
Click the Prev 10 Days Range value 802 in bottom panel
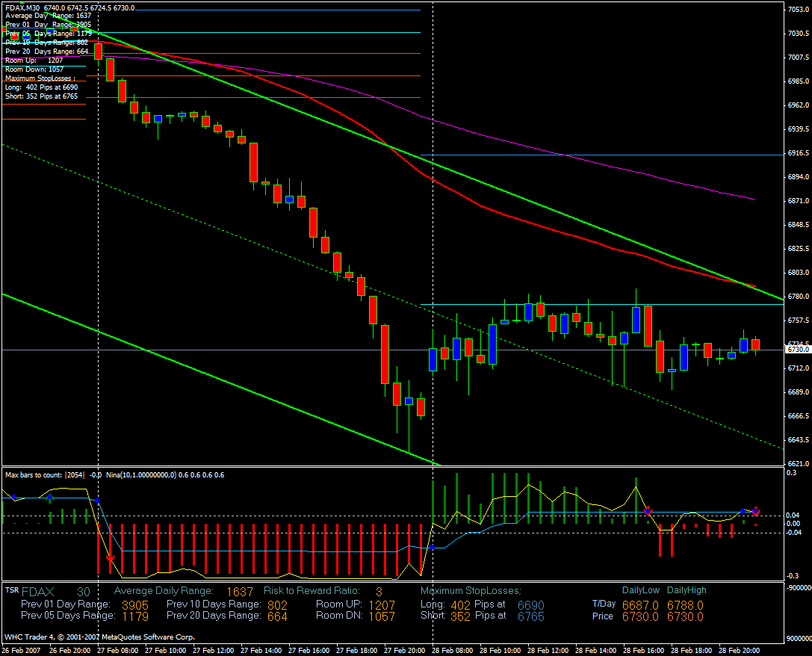pos(277,604)
